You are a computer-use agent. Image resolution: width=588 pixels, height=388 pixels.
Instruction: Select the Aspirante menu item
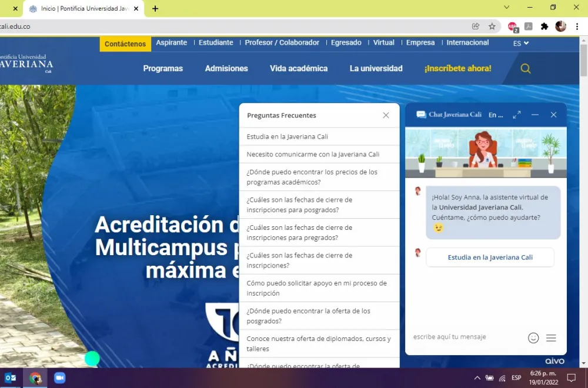[x=172, y=42]
